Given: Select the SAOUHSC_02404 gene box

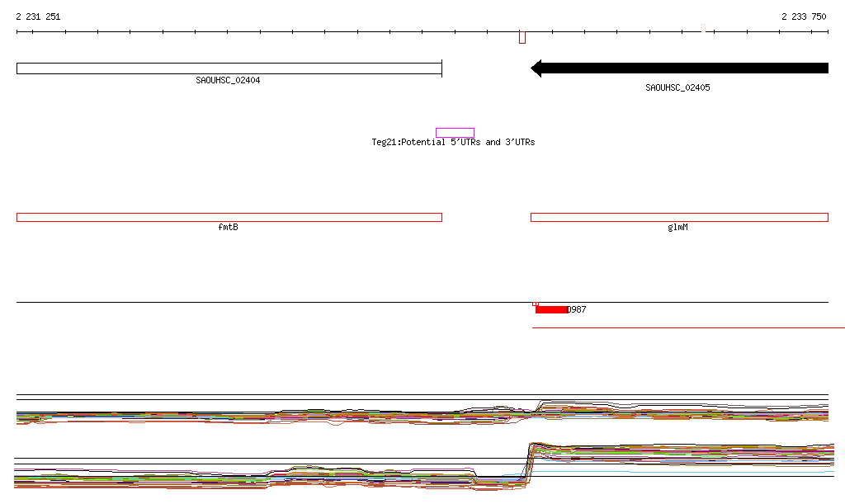Looking at the screenshot, I should [229, 68].
